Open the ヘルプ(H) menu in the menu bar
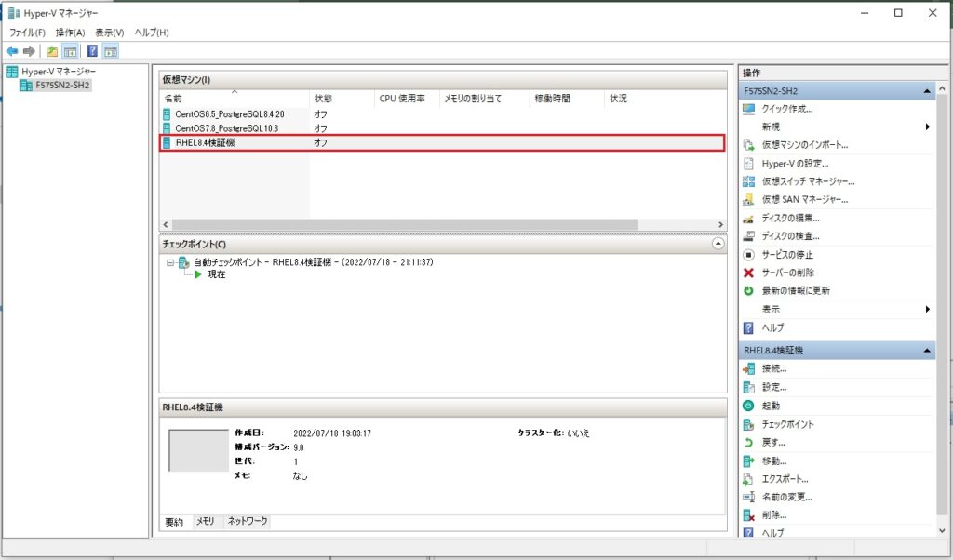Viewport: 953px width, 560px height. point(152,33)
